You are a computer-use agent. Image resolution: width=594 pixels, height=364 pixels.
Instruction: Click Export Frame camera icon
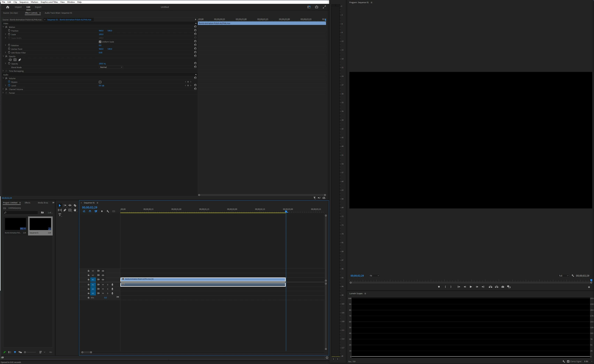click(503, 287)
